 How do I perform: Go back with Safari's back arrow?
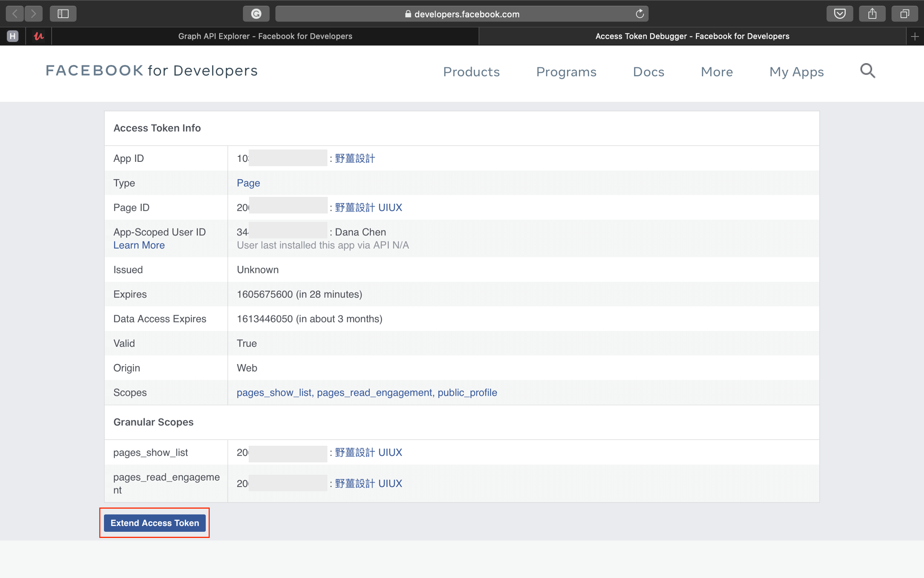(x=15, y=14)
